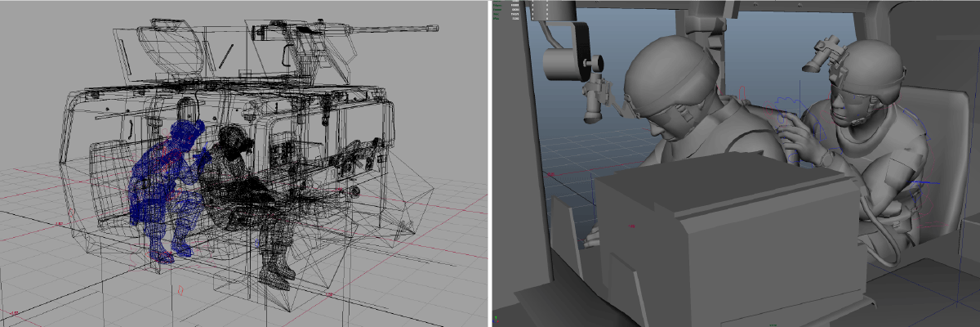Screen dimensions: 980x327
Task: Select the roof-mounted gun barrel wireframe
Action: [384, 32]
